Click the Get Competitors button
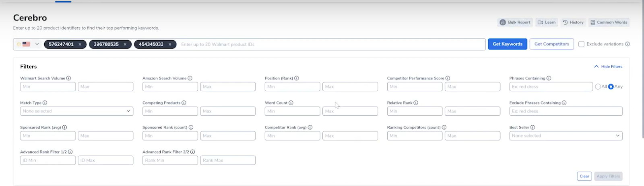The width and height of the screenshot is (644, 186). [x=552, y=44]
